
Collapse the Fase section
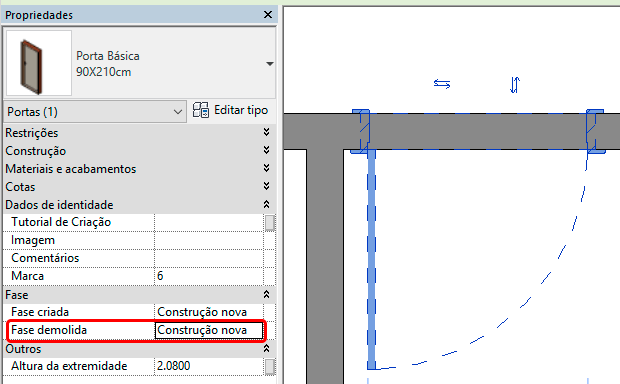(267, 294)
